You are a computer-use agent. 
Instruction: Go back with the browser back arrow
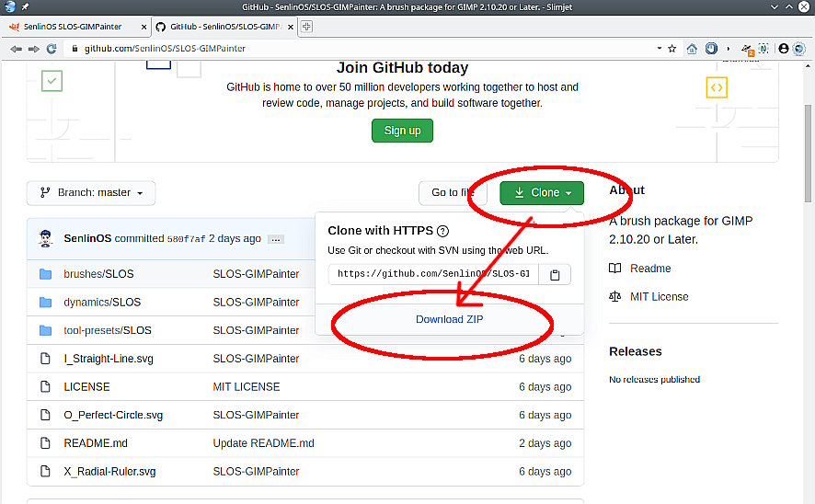16,49
